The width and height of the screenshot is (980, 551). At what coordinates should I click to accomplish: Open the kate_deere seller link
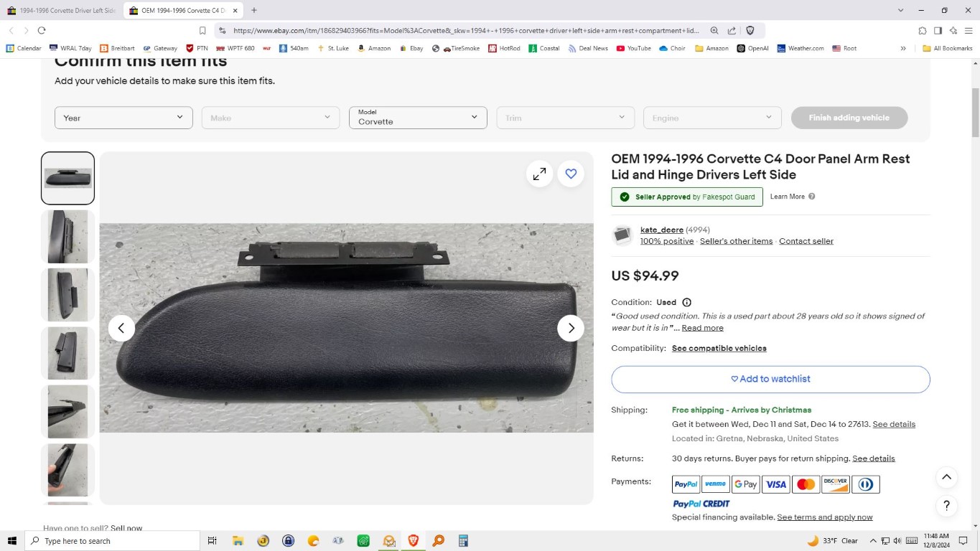click(x=661, y=230)
